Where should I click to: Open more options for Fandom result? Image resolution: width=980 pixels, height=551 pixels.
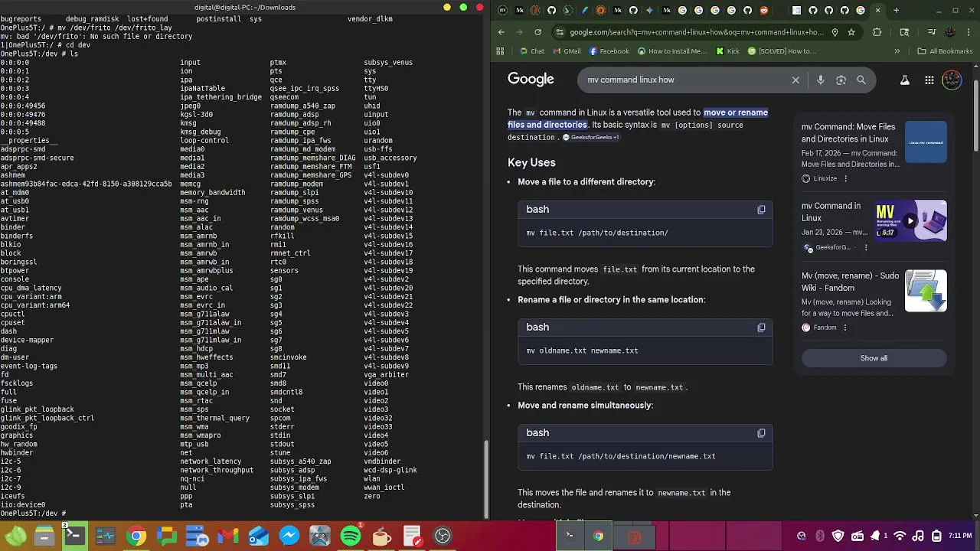click(845, 328)
